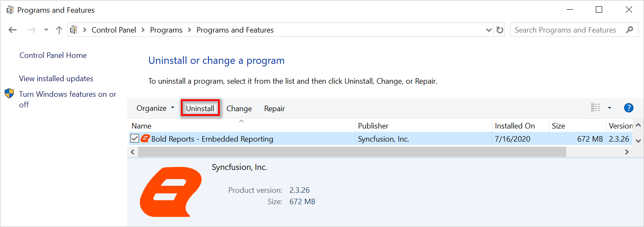
Task: Open View installed updates link
Action: 56,79
